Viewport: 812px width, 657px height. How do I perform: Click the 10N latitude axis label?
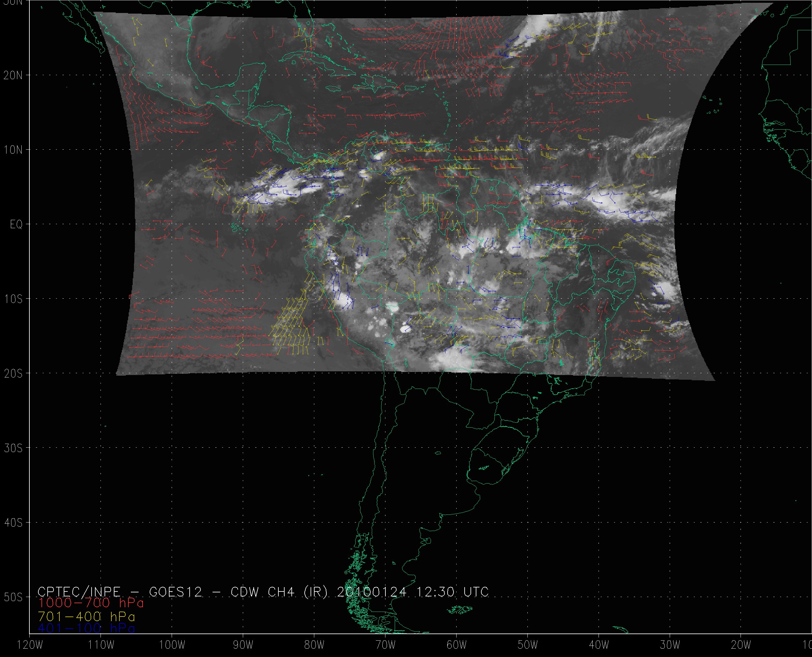13,150
